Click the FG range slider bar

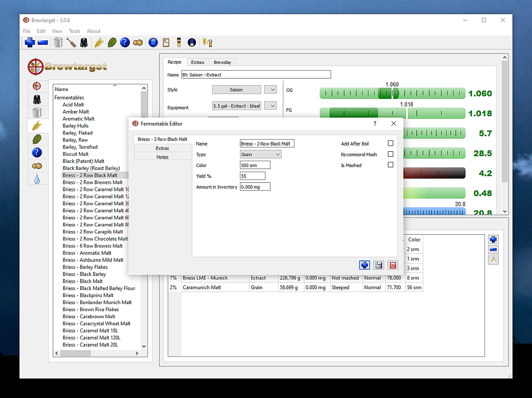tap(392, 113)
